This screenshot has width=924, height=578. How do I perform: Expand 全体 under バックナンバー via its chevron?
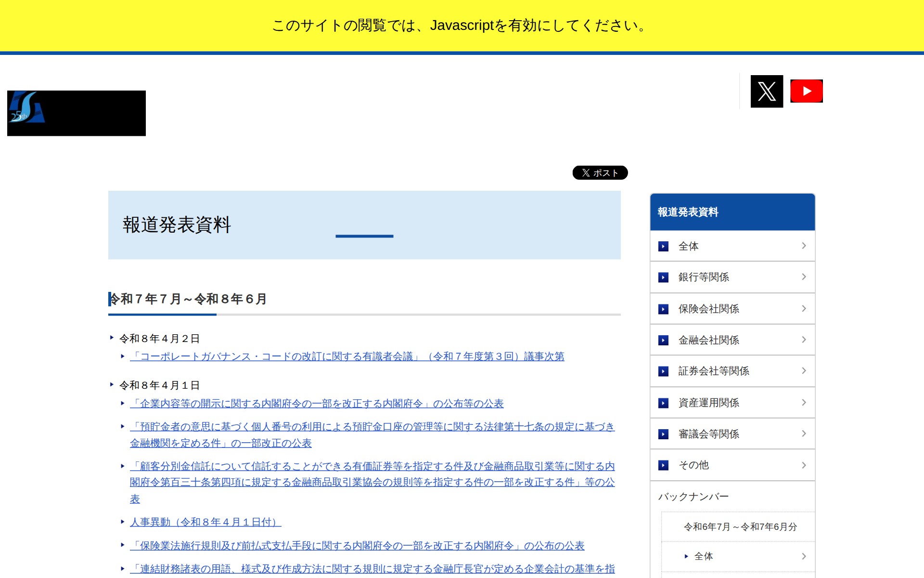tap(804, 556)
